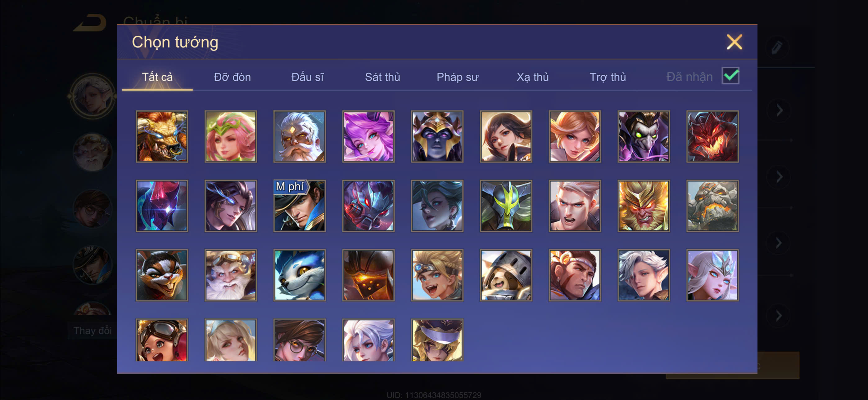Viewport: 868px width, 400px height.
Task: Select the goggles-wearing pilot girl hero
Action: coord(162,340)
